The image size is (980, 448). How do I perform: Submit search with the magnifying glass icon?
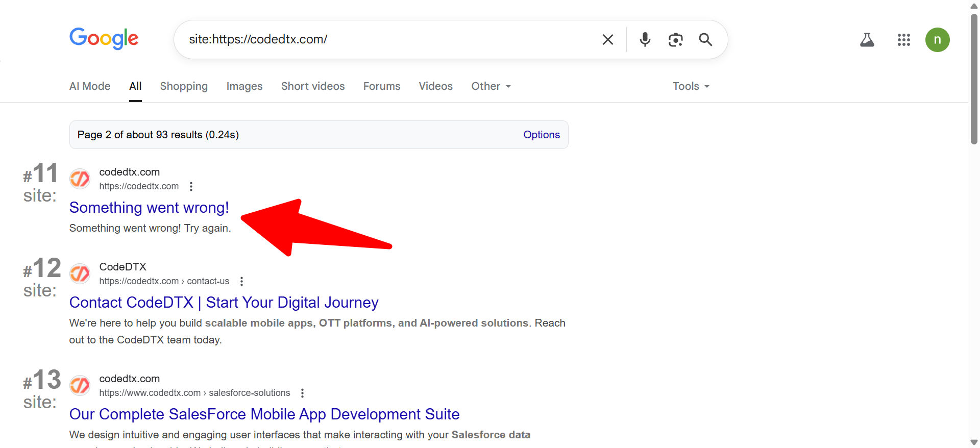tap(705, 40)
